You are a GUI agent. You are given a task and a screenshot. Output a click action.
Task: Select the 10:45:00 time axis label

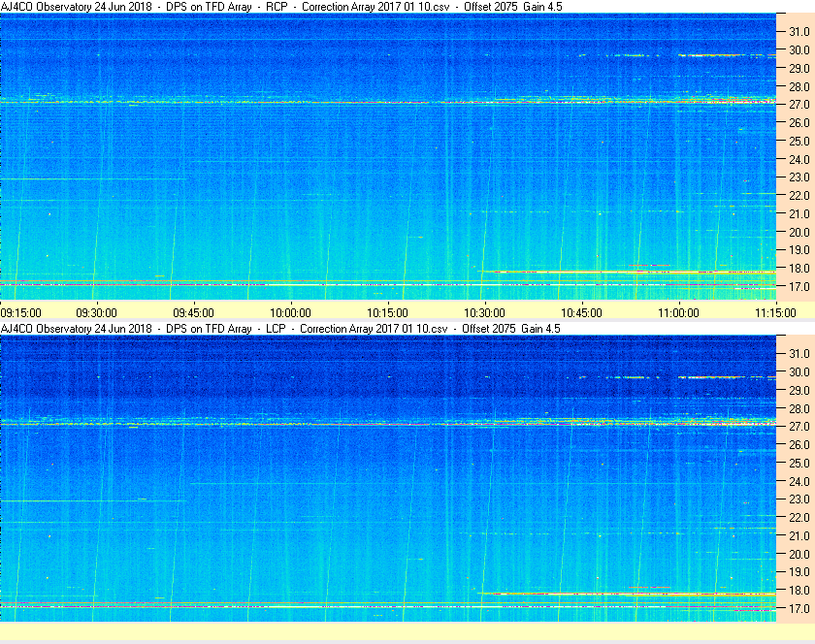pyautogui.click(x=581, y=313)
